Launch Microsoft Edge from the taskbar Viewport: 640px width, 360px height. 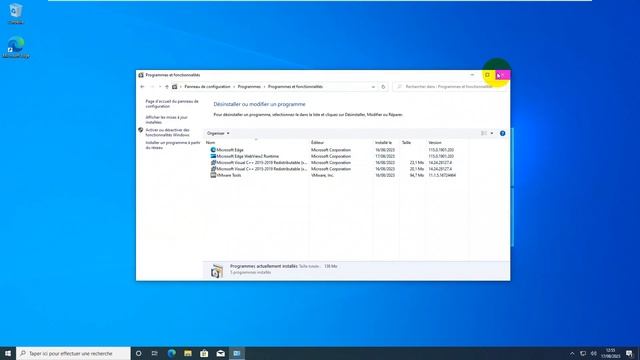click(x=171, y=353)
